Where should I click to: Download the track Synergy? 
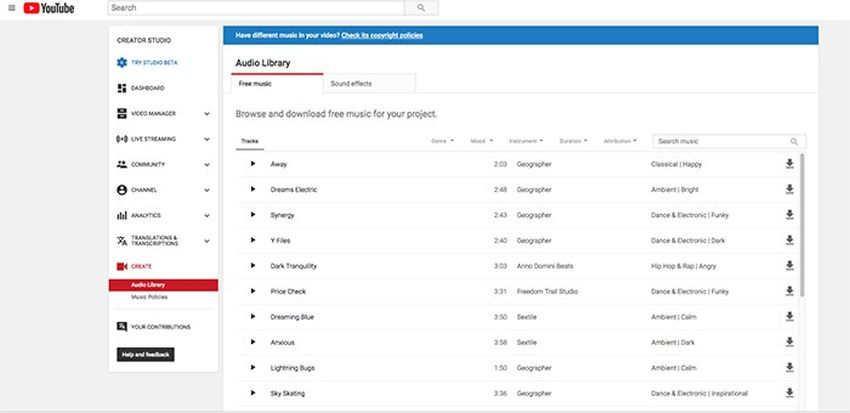(x=789, y=215)
